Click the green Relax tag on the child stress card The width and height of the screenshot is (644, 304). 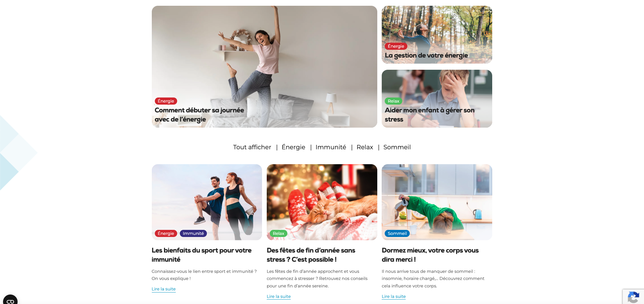pos(393,101)
